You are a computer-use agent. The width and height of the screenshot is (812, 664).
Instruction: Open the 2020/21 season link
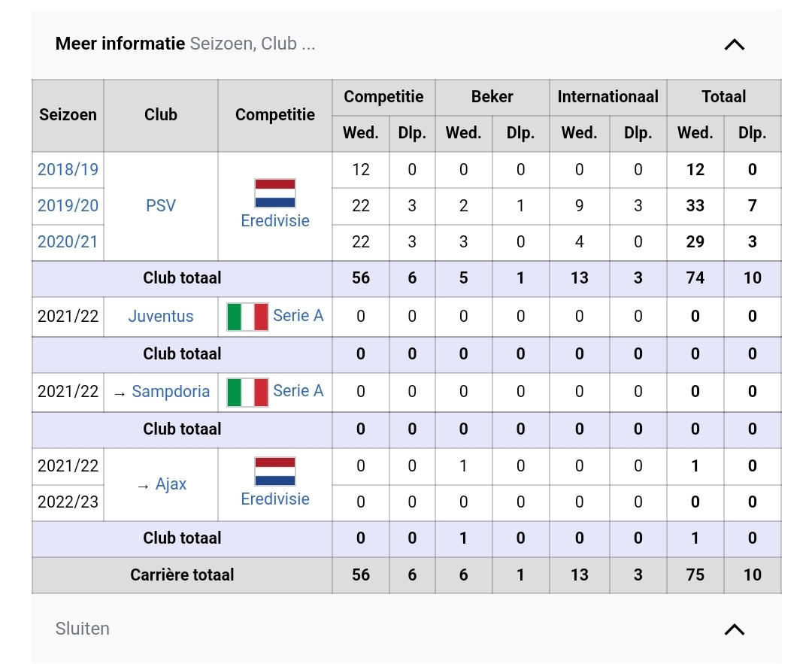point(68,241)
